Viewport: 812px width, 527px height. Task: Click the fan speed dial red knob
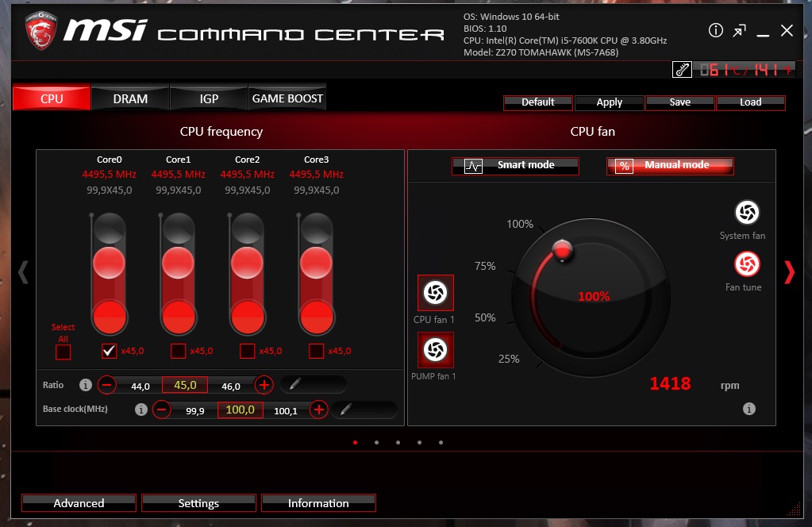click(563, 250)
